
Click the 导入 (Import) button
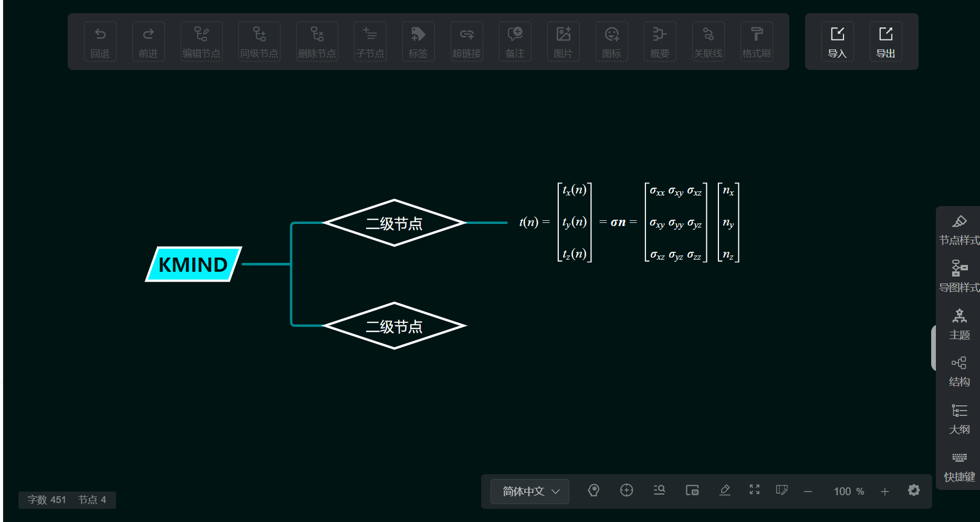point(837,42)
